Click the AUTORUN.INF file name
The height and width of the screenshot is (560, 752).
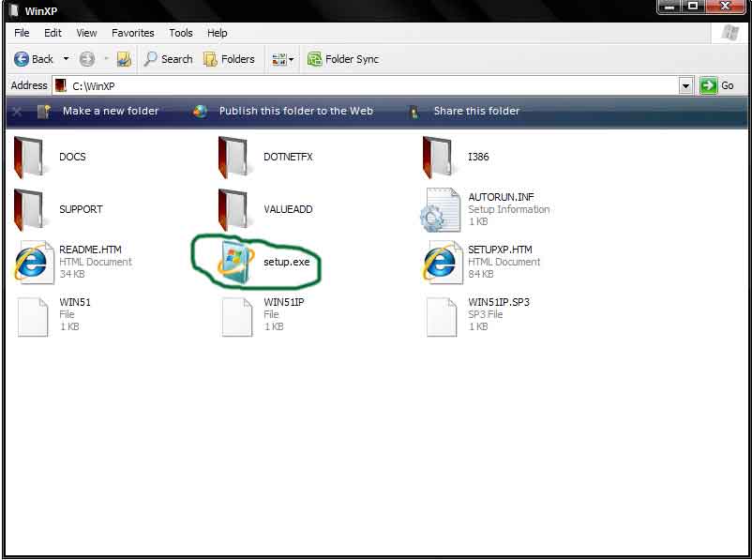(501, 197)
